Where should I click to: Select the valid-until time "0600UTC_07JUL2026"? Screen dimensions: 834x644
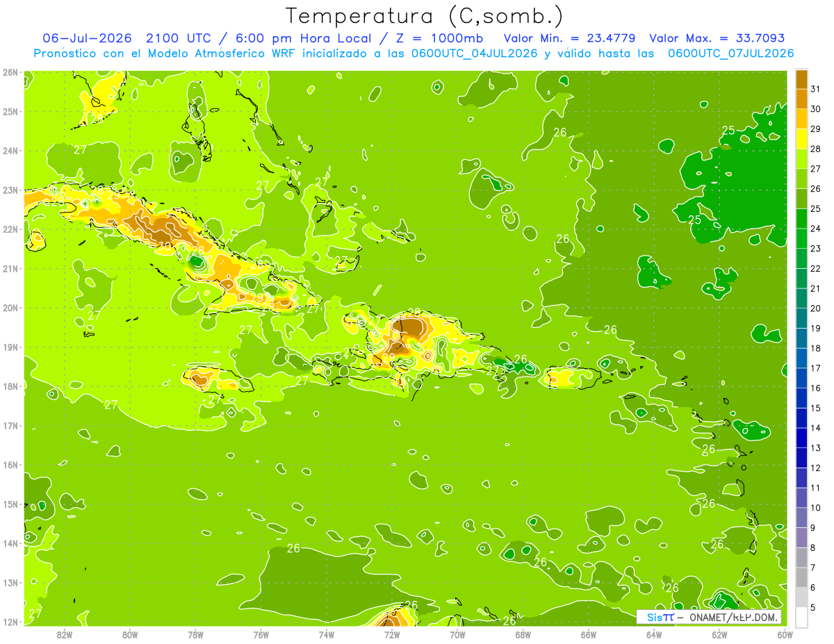pos(730,53)
